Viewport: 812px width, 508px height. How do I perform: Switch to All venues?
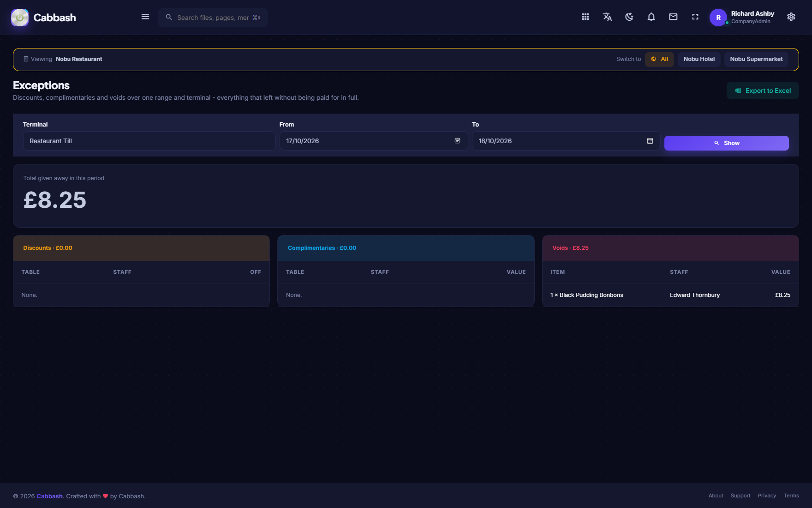660,59
